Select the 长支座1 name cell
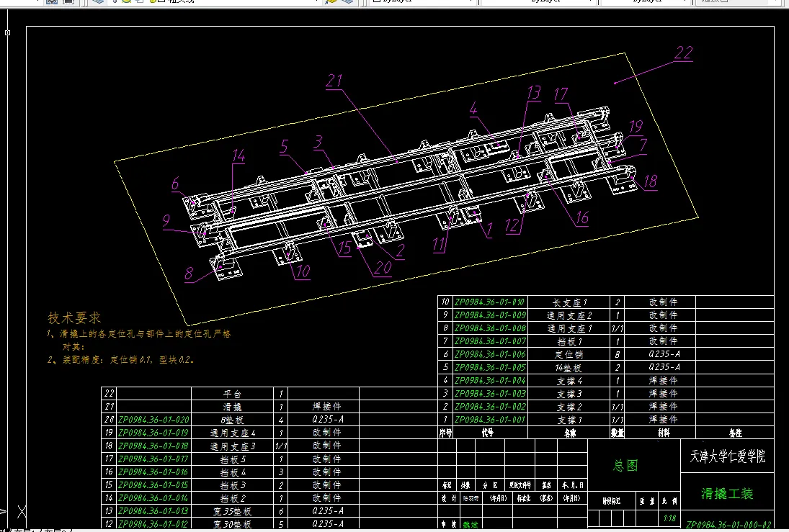Screen dimensions: 789x532 569,302
